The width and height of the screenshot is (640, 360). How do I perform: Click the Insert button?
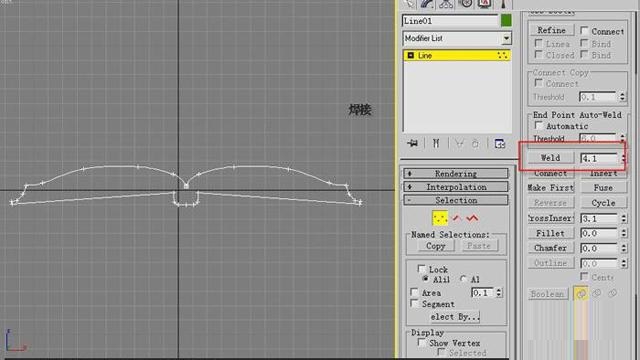tap(603, 173)
